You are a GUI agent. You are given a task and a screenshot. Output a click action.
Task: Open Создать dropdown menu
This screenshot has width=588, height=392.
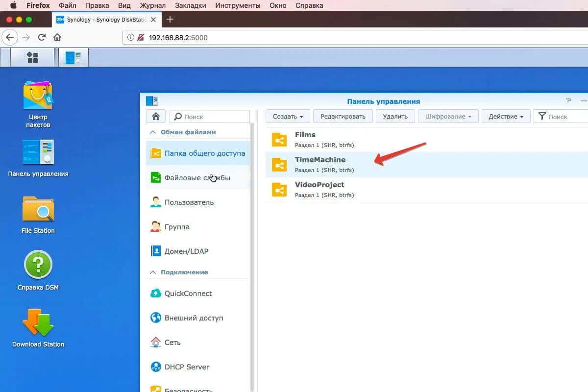288,116
